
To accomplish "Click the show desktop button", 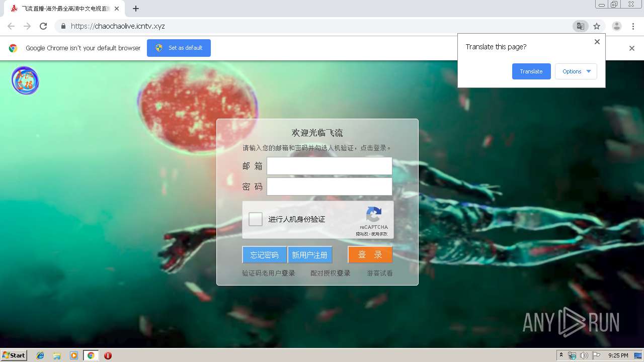I will coord(638,355).
